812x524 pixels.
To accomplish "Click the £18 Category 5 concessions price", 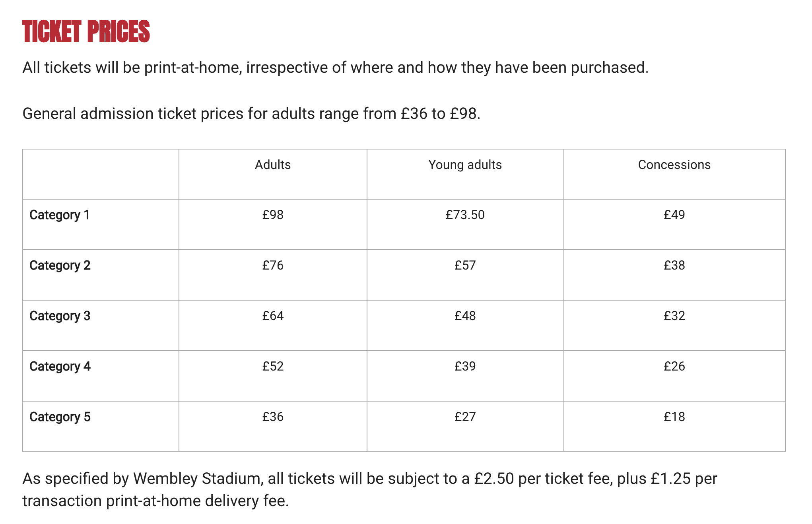I will (x=674, y=417).
